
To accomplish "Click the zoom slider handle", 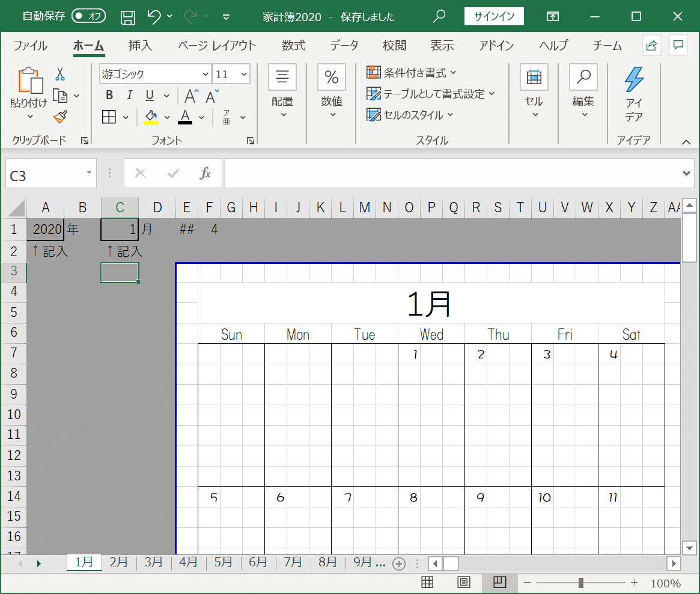I will pyautogui.click(x=581, y=583).
